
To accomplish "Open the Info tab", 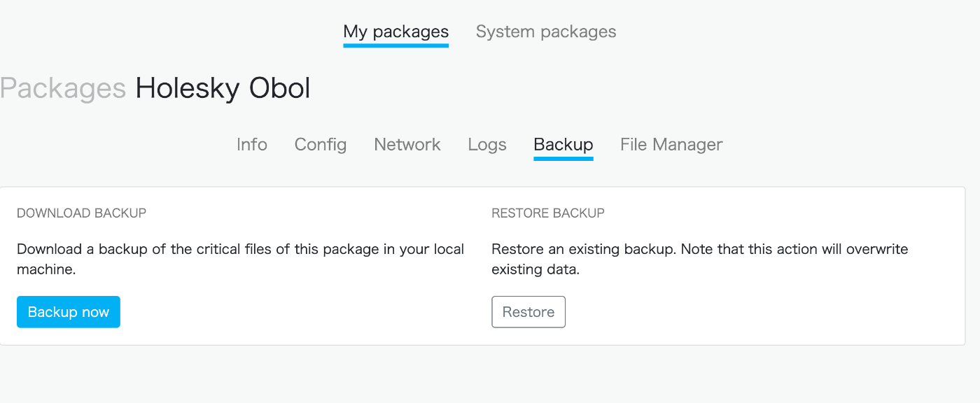I will click(252, 144).
